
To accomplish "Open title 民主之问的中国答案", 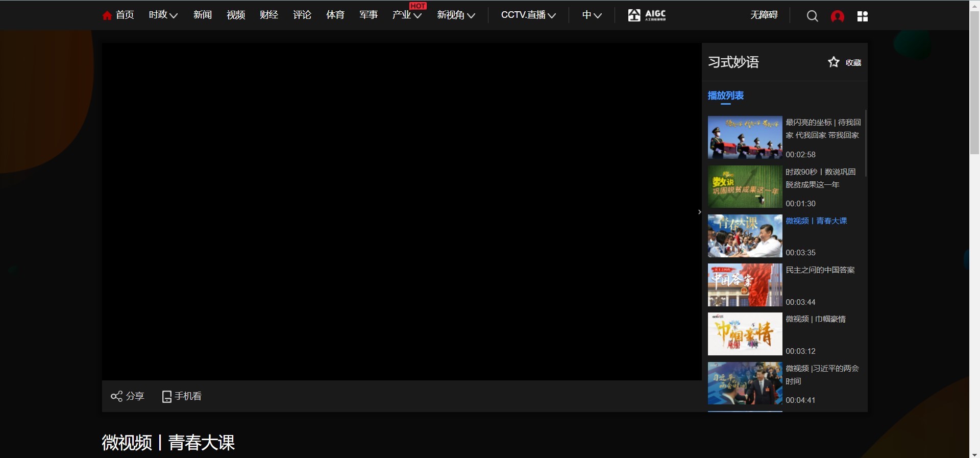I will (x=820, y=270).
